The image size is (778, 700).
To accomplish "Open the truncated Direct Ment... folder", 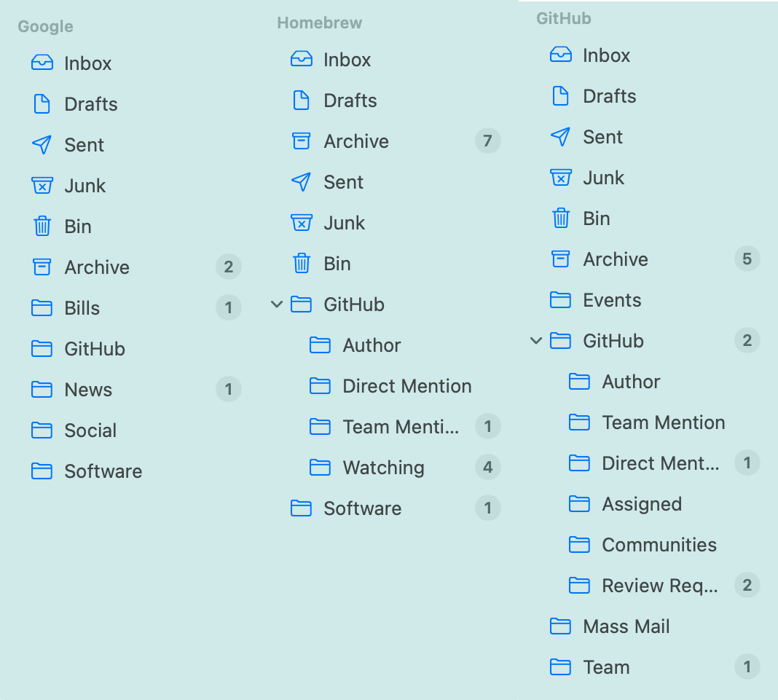I will click(661, 463).
